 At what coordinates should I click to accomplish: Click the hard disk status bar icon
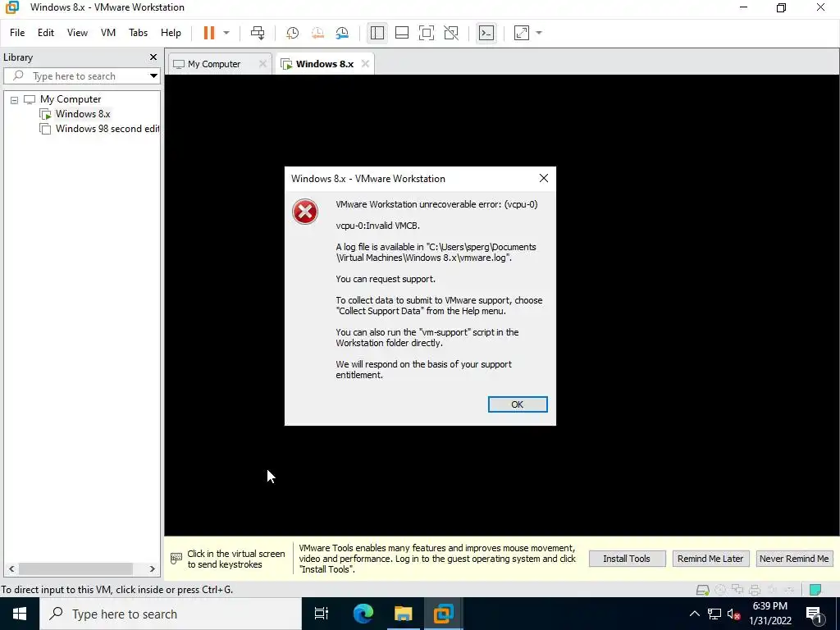click(703, 590)
